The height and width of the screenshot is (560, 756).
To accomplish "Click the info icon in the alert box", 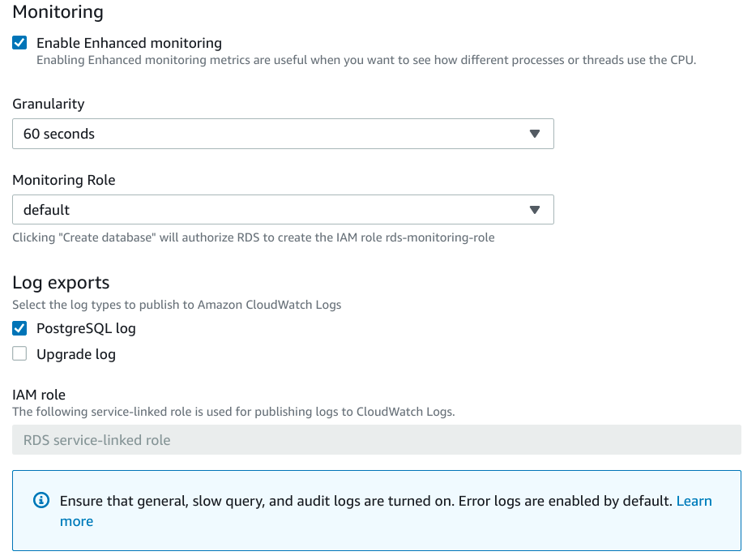I will coord(41,501).
